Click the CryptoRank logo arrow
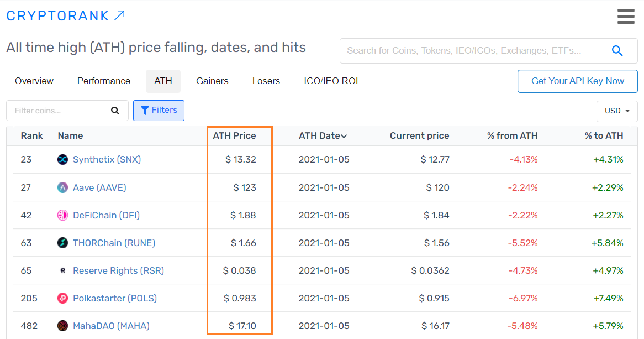This screenshot has height=339, width=644. point(119,15)
